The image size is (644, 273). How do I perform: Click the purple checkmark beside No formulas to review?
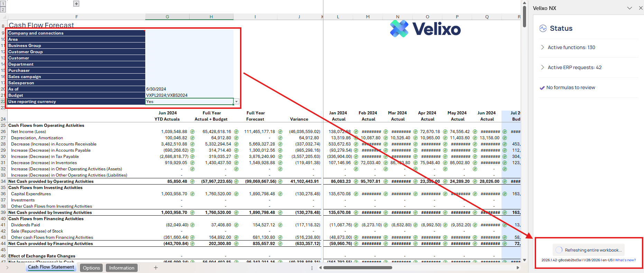[x=542, y=88]
